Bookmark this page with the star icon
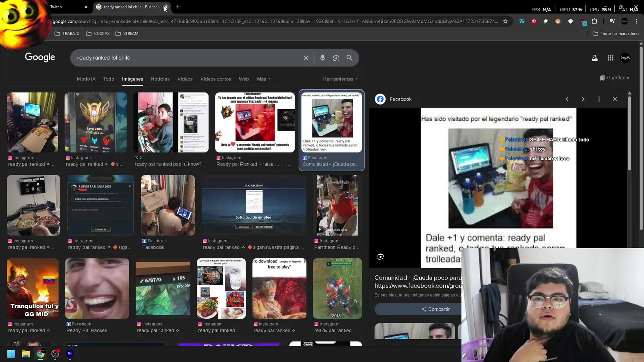Image resolution: width=644 pixels, height=362 pixels. [x=505, y=21]
